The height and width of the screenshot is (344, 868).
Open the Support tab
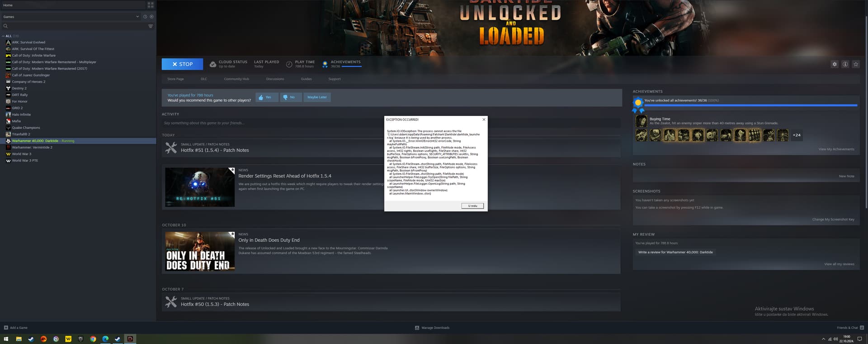(x=335, y=79)
